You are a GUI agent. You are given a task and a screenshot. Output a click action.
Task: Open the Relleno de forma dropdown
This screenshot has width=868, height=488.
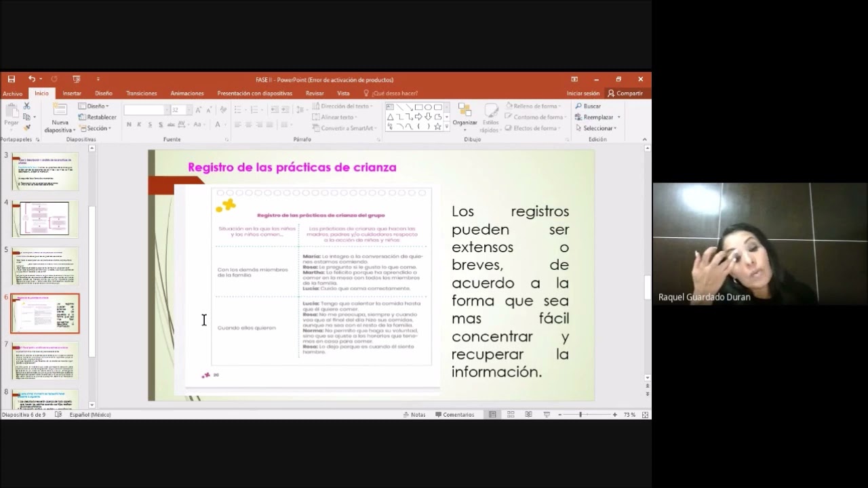[x=534, y=106]
